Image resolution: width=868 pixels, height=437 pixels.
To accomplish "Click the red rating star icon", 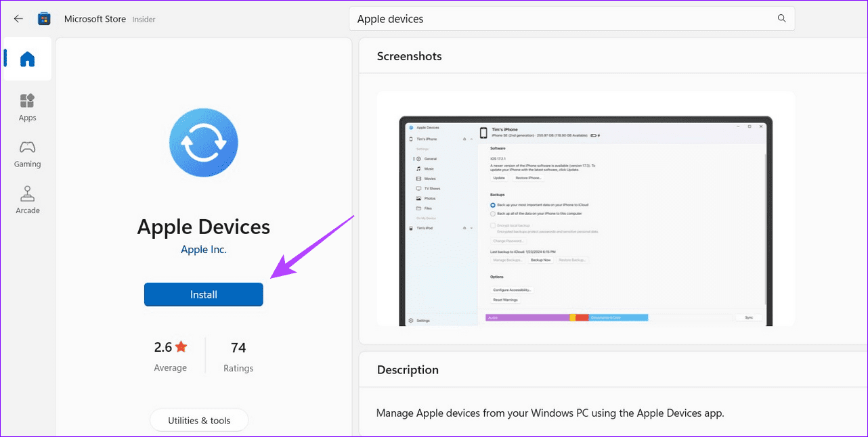I will pyautogui.click(x=180, y=346).
